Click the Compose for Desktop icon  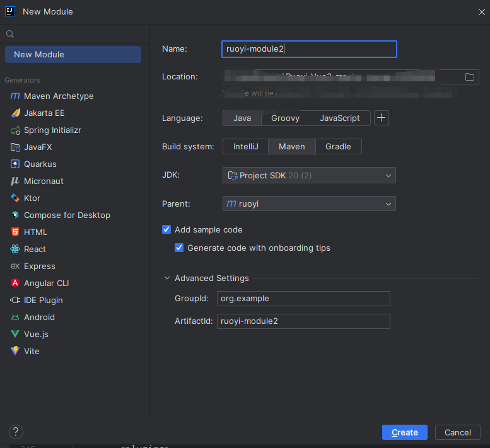15,215
